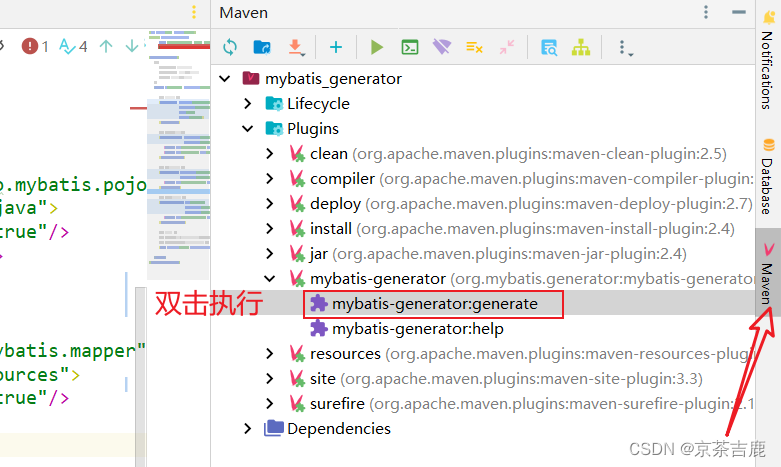
Task: Expand surefire plugin node
Action: pyautogui.click(x=269, y=403)
